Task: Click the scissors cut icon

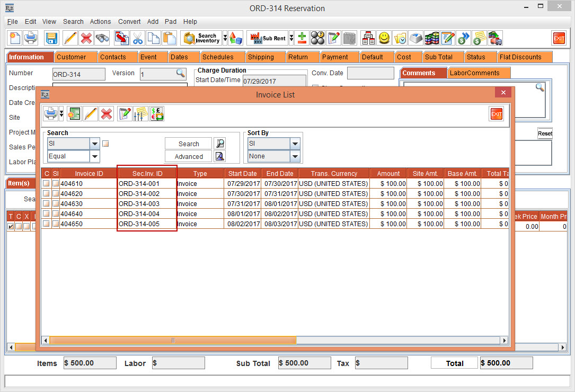Action: click(x=138, y=38)
